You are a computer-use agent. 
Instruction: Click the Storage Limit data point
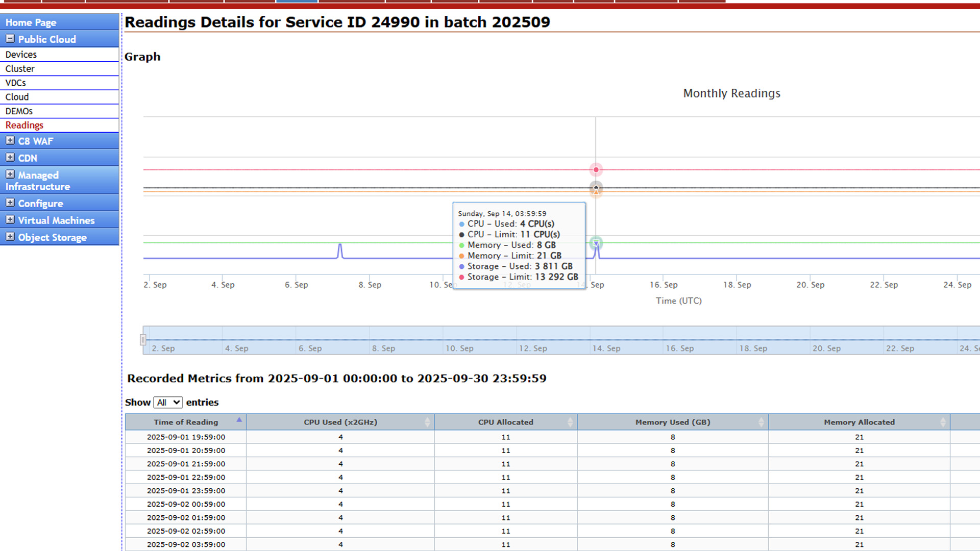pos(596,170)
